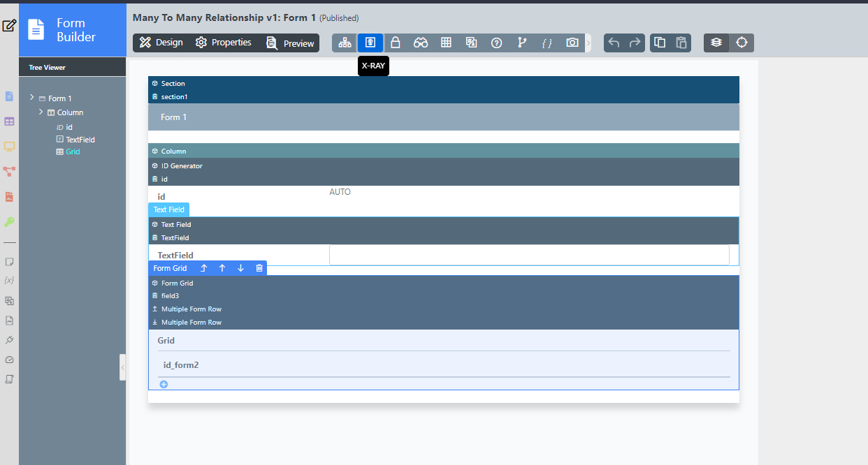Switch to the Preview tab
868x465 pixels.
coord(290,43)
